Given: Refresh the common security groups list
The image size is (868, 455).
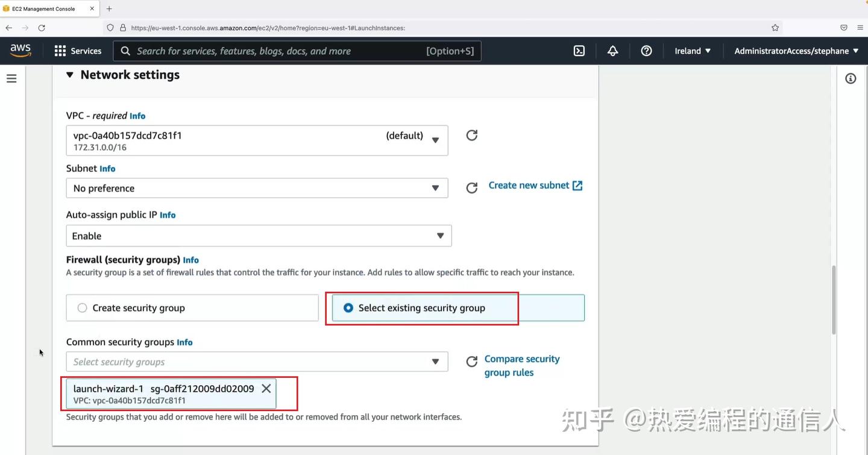Looking at the screenshot, I should pos(471,362).
